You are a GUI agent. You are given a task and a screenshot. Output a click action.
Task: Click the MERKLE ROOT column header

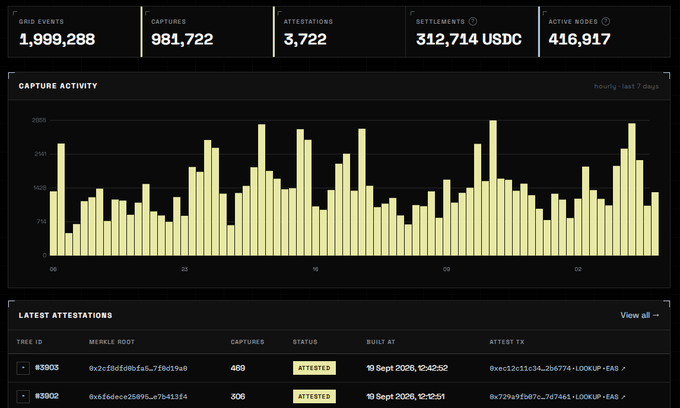111,342
